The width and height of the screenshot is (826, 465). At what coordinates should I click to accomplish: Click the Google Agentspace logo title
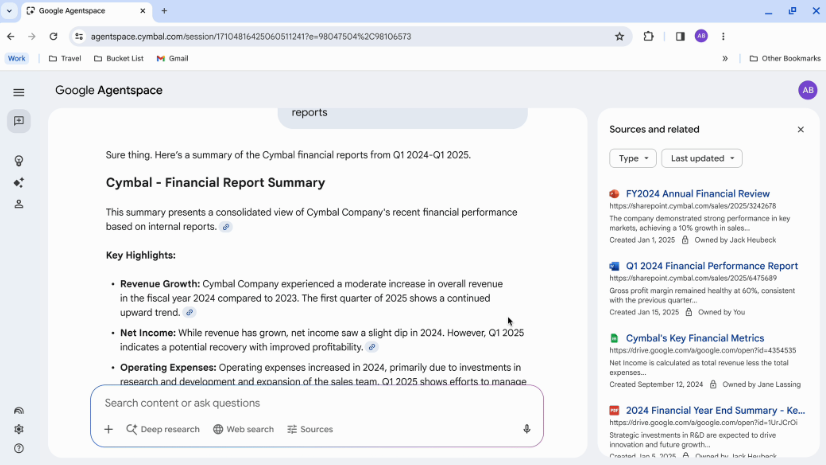[109, 90]
